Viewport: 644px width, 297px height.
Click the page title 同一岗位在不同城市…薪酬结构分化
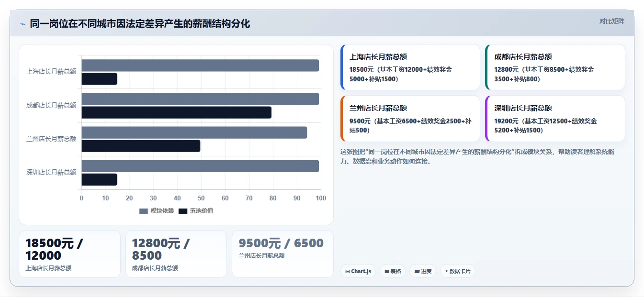pos(140,24)
